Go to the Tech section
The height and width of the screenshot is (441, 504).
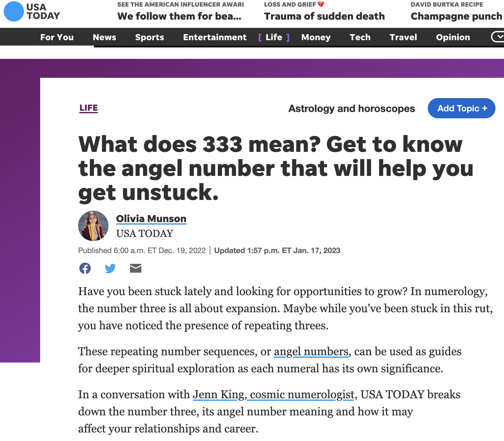tap(360, 37)
